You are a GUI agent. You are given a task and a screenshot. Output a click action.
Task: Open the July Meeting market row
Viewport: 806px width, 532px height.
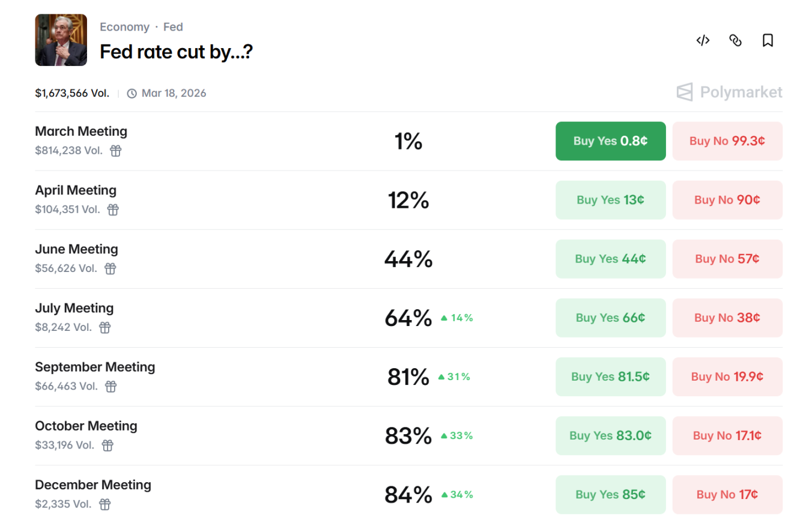(x=74, y=308)
